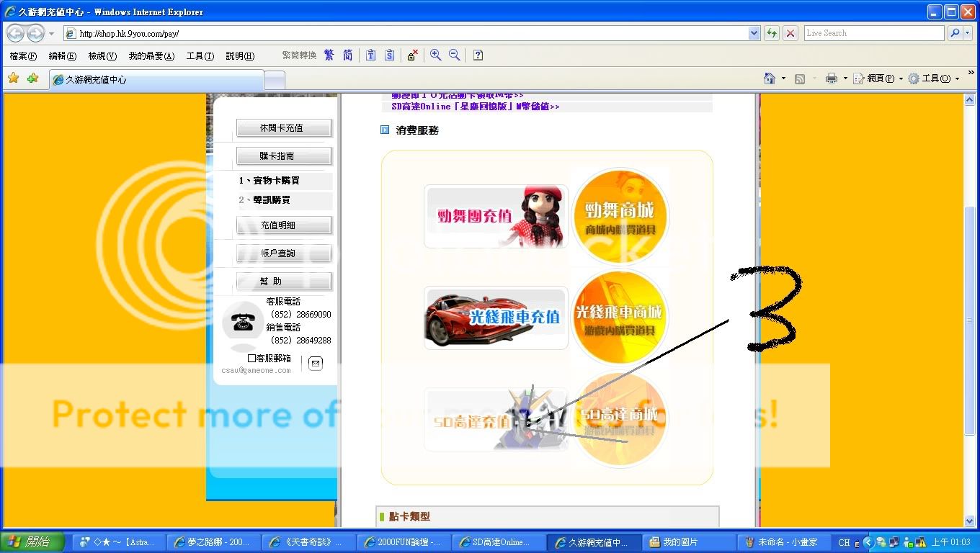The image size is (980, 553).
Task: Click the green refresh arrows icon
Action: (x=772, y=33)
